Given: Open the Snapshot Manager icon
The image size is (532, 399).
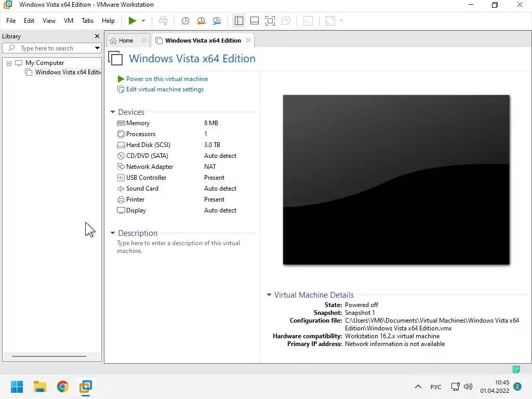Looking at the screenshot, I should click(x=217, y=21).
